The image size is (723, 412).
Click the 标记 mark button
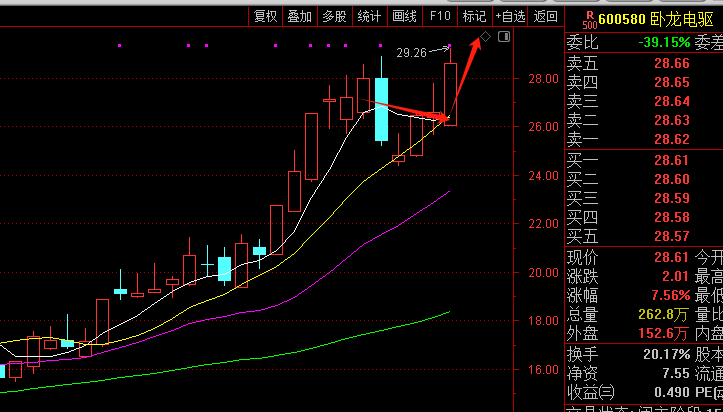(474, 17)
